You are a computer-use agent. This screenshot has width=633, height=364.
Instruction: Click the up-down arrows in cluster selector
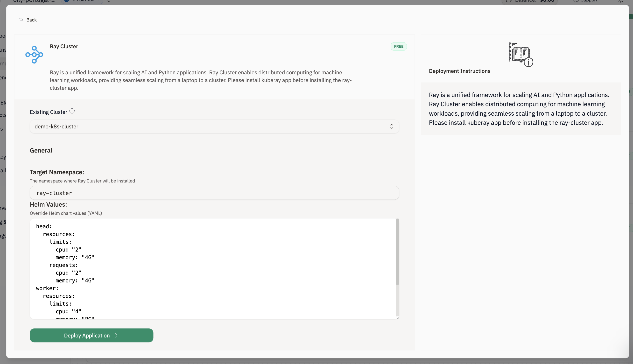(392, 126)
